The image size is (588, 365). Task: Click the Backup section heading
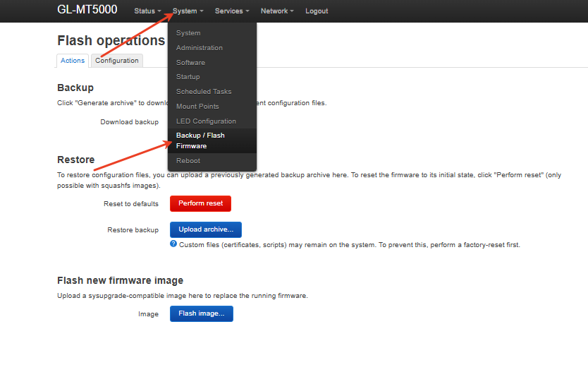[x=75, y=88]
